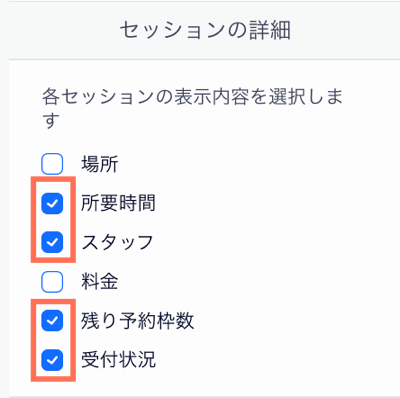Click the 受付状況 label text

(118, 360)
